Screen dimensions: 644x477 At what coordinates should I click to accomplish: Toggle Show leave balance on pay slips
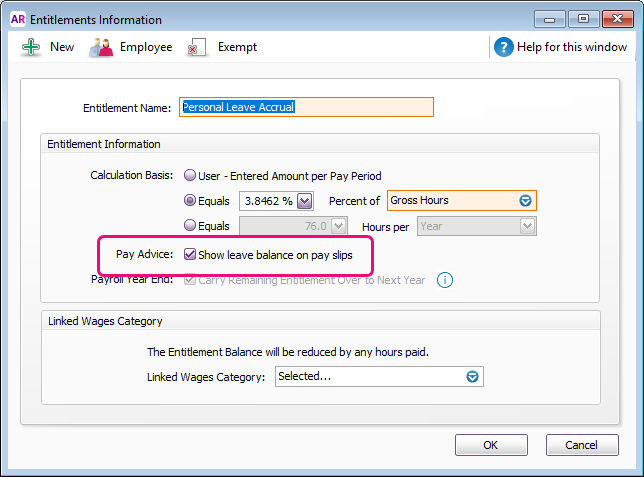(190, 255)
